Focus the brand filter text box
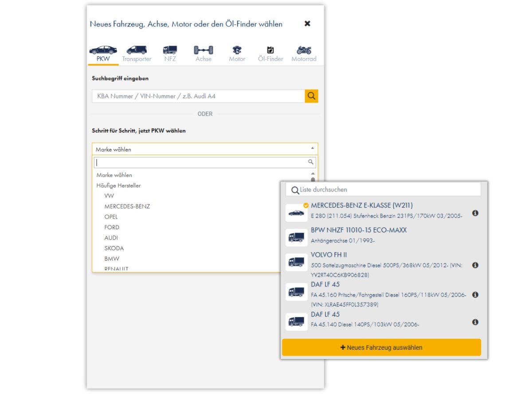The width and height of the screenshot is (532, 399). 205,162
